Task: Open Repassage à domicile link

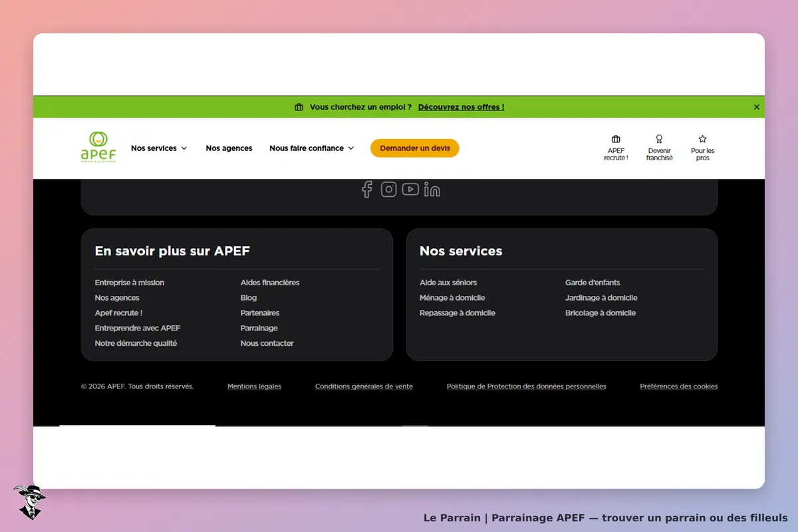Action: [458, 313]
